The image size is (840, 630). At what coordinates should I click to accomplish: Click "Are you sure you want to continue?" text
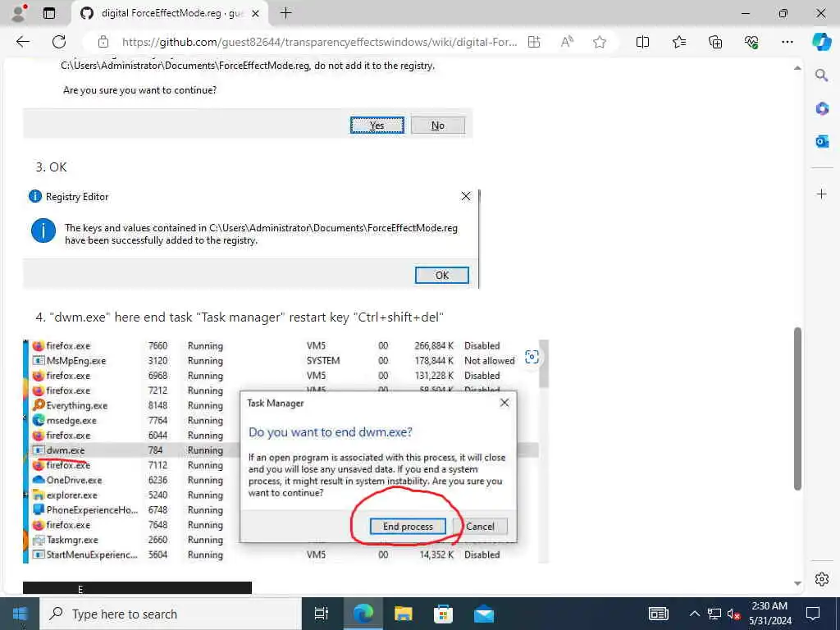[139, 90]
